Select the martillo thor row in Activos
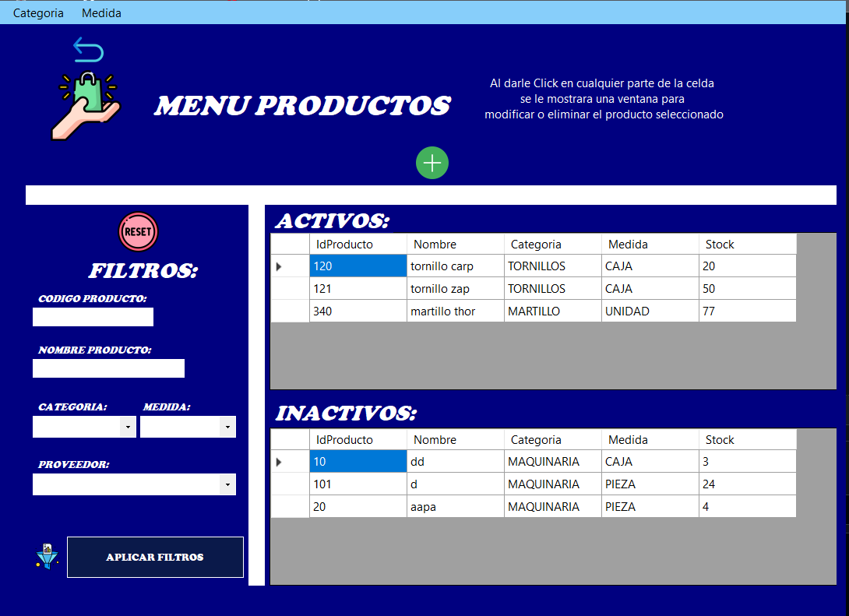 coord(455,311)
